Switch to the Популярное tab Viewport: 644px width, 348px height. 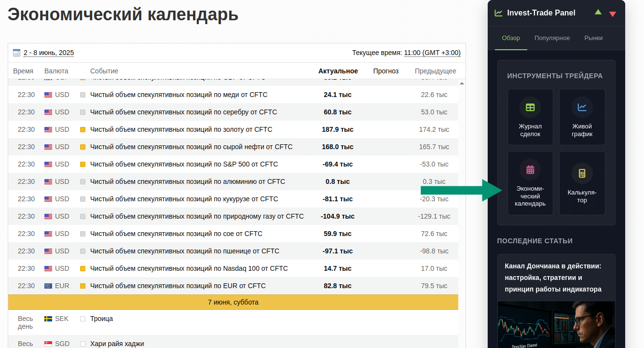(552, 38)
